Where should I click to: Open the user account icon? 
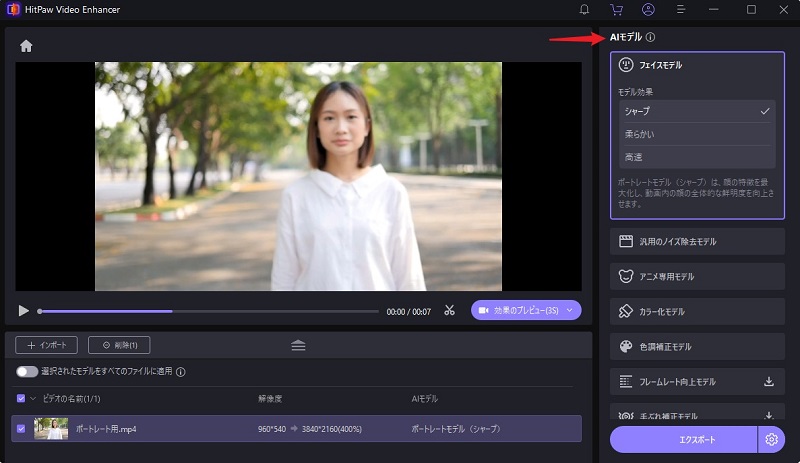[x=648, y=10]
